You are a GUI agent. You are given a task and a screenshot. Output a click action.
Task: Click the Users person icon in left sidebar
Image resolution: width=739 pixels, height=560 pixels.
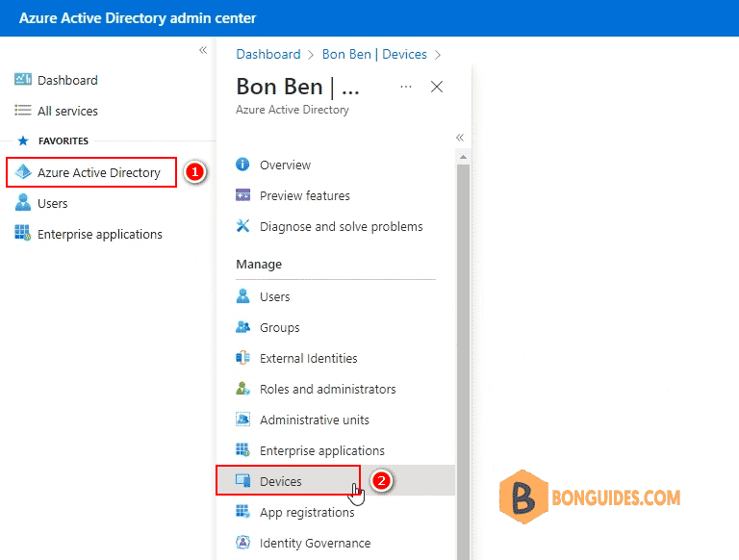click(x=23, y=203)
